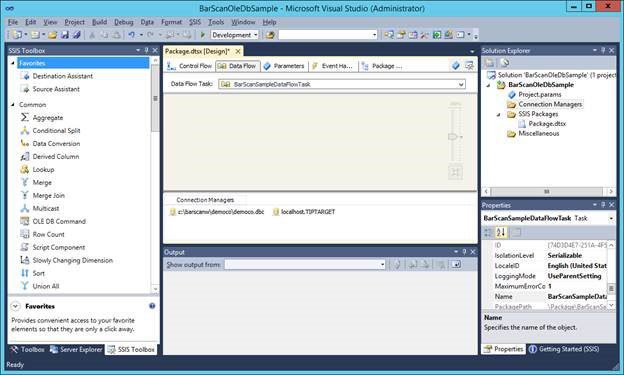
Task: Click Alphabetical sort icon in Properties
Action: coord(501,232)
